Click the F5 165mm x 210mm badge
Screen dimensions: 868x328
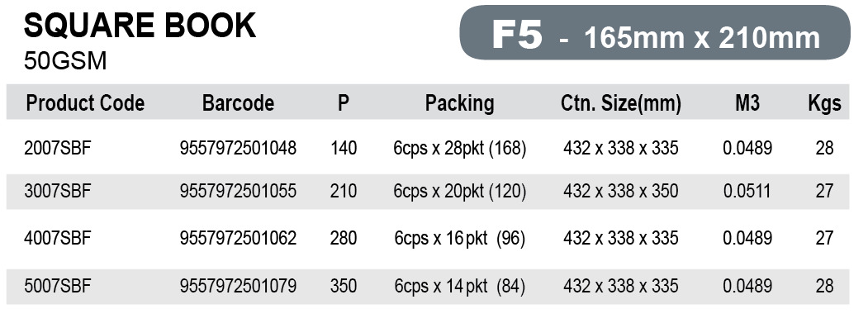click(x=655, y=33)
